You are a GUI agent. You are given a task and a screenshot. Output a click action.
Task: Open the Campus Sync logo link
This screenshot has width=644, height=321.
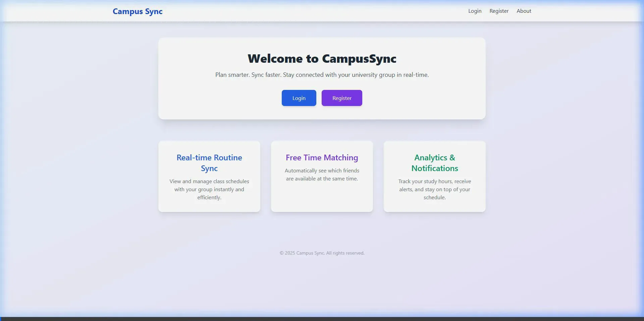click(x=138, y=11)
